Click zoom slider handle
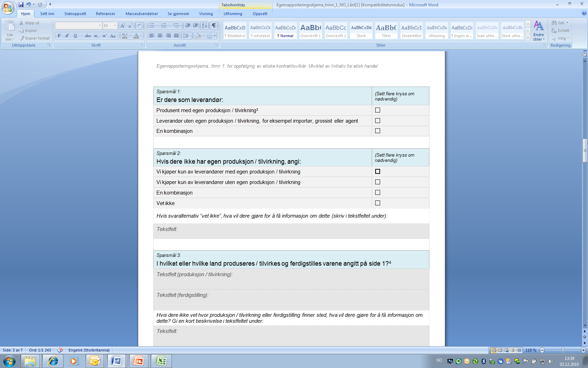The width and height of the screenshot is (588, 368). pyautogui.click(x=563, y=350)
